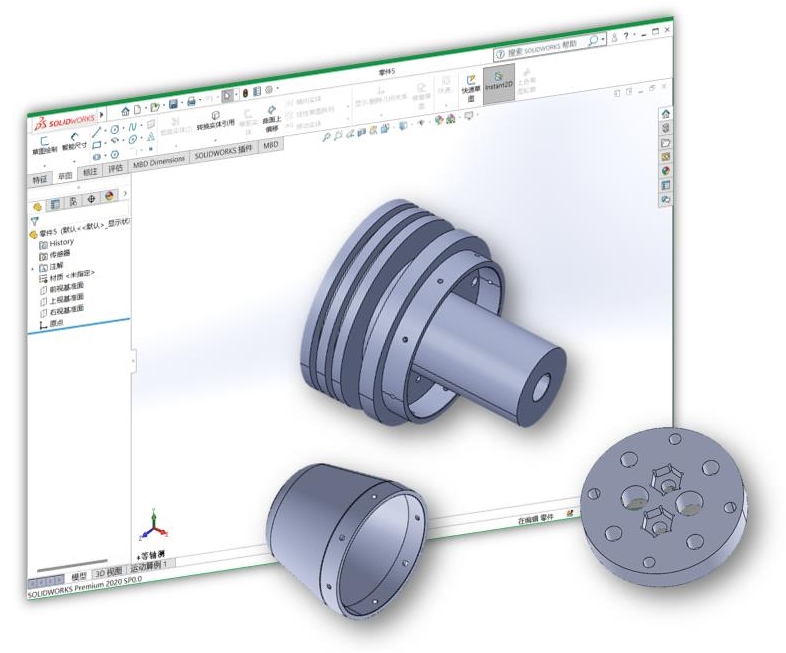Select 传感器 sensors tree item
The height and width of the screenshot is (653, 786).
55,255
